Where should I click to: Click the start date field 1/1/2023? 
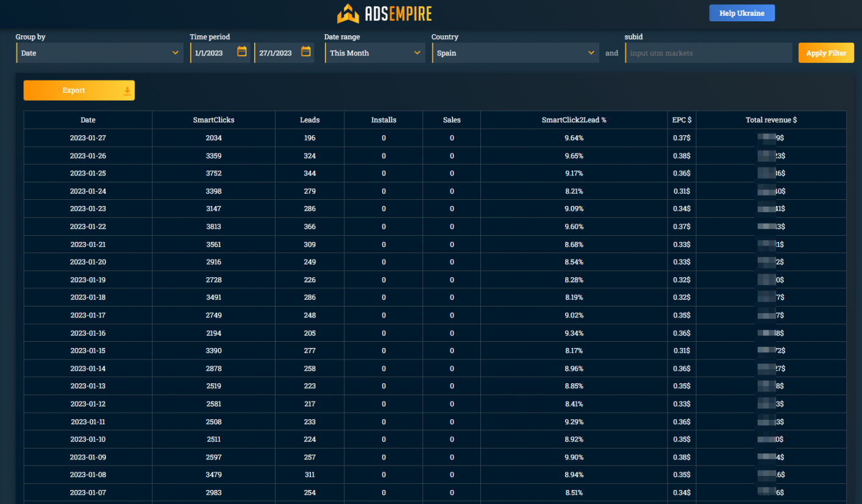pos(220,53)
